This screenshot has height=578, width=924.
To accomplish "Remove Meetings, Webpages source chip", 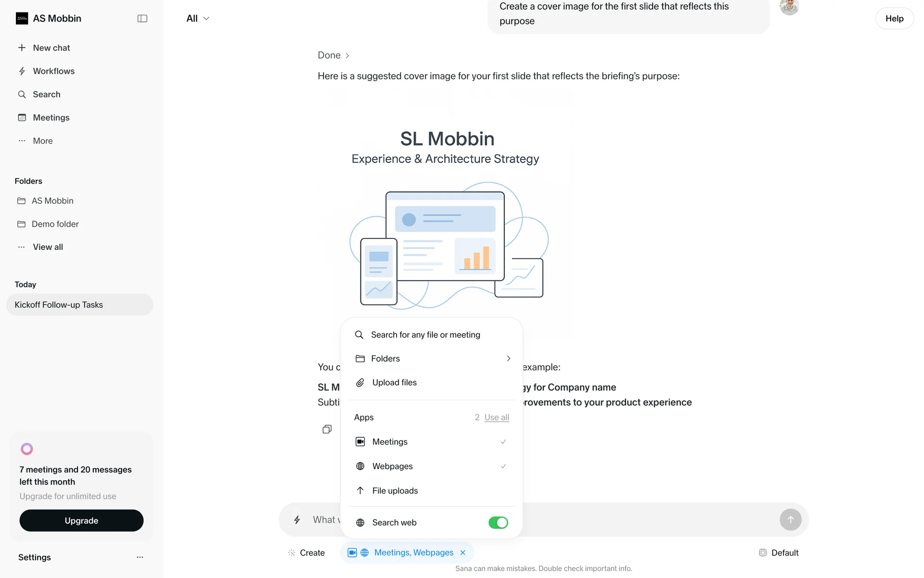I will tap(463, 552).
